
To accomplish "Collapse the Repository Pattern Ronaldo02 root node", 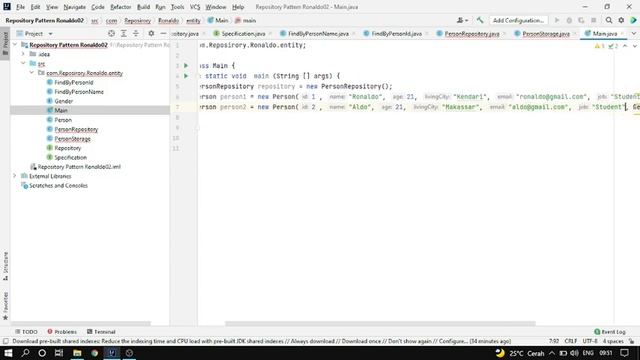I will point(15,44).
